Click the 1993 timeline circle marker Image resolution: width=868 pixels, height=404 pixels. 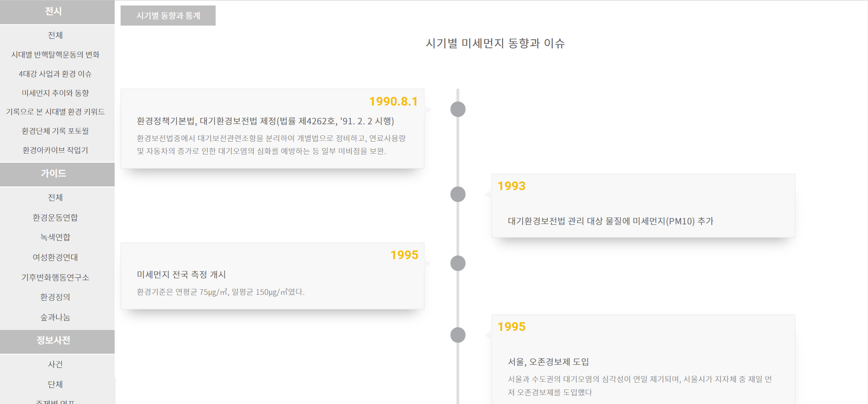point(458,194)
